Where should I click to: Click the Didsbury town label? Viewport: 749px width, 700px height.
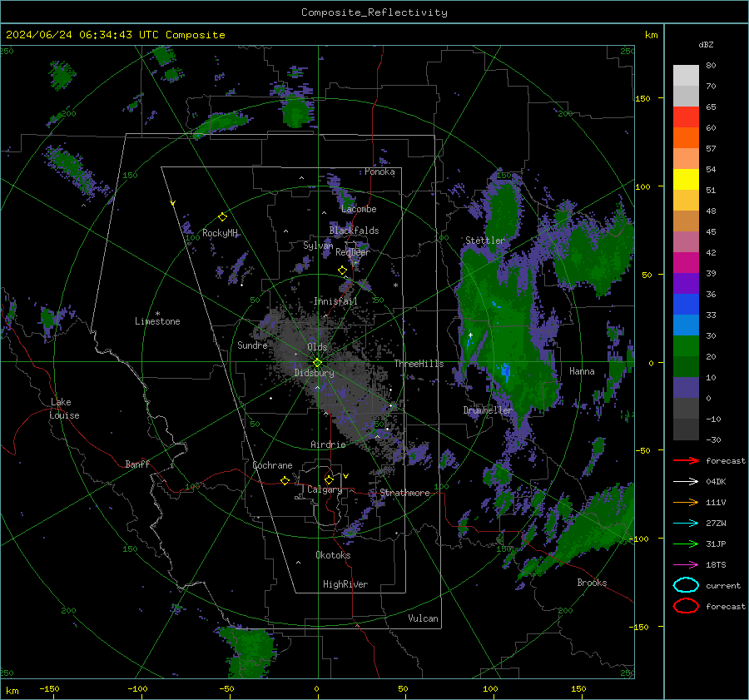[314, 373]
